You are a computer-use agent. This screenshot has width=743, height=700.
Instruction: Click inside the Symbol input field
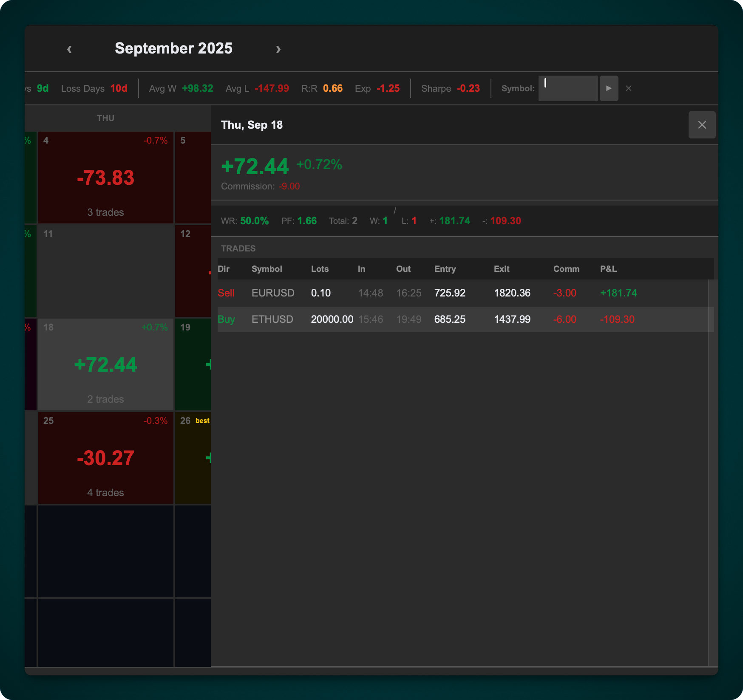[567, 88]
